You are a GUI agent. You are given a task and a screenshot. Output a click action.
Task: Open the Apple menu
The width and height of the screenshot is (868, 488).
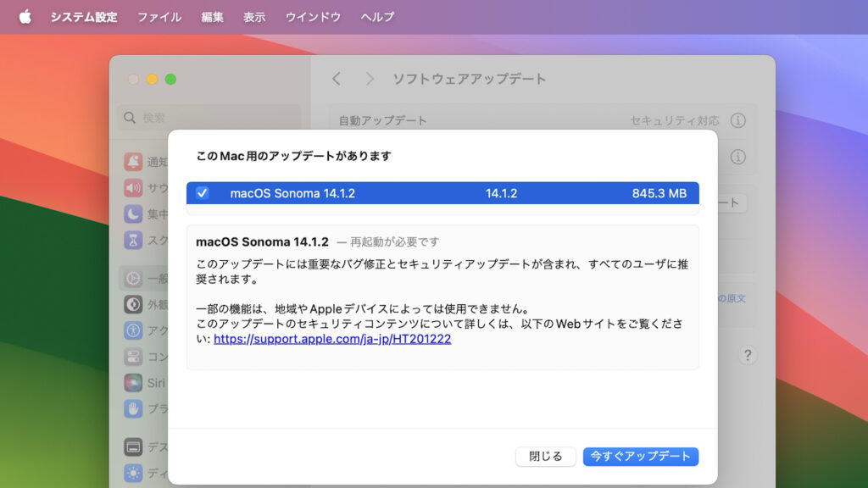pos(25,17)
